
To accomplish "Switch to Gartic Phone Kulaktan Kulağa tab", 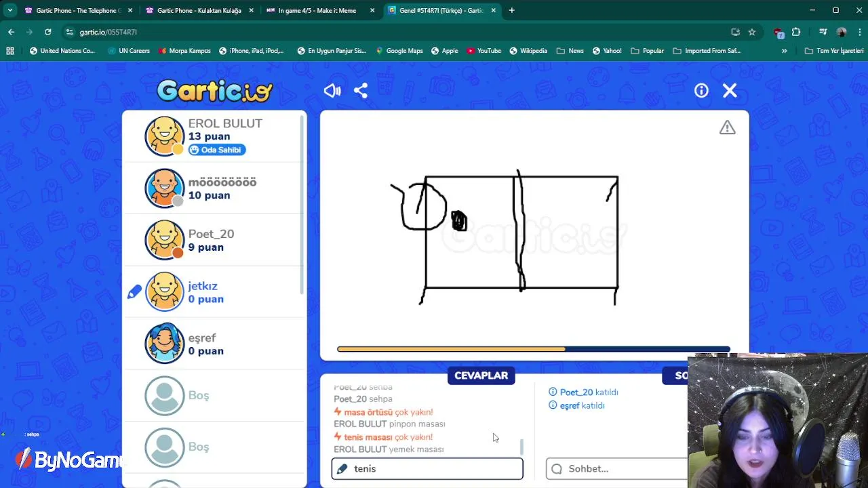I will click(197, 10).
